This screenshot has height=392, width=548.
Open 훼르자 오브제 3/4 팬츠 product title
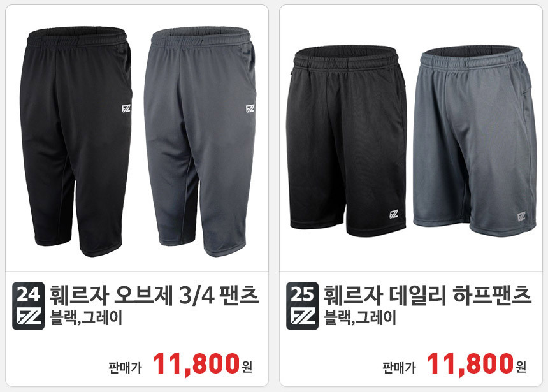click(x=154, y=296)
